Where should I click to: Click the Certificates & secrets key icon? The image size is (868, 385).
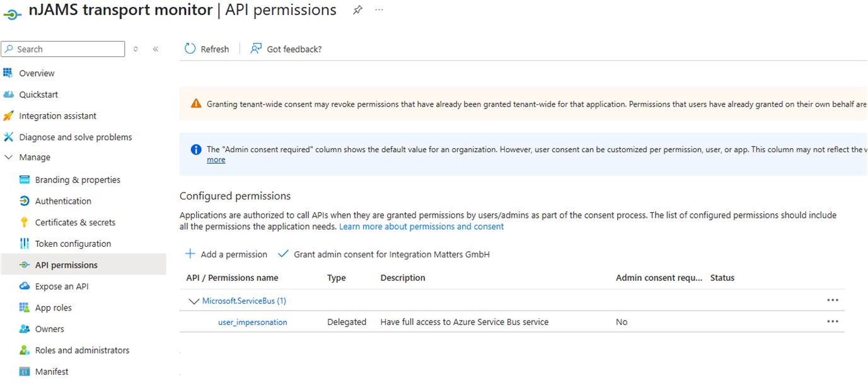[25, 222]
